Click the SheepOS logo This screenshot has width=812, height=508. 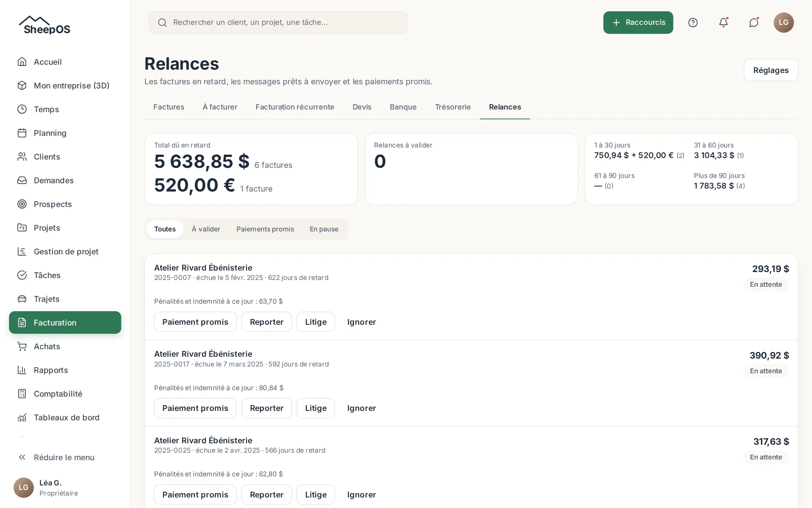click(44, 26)
